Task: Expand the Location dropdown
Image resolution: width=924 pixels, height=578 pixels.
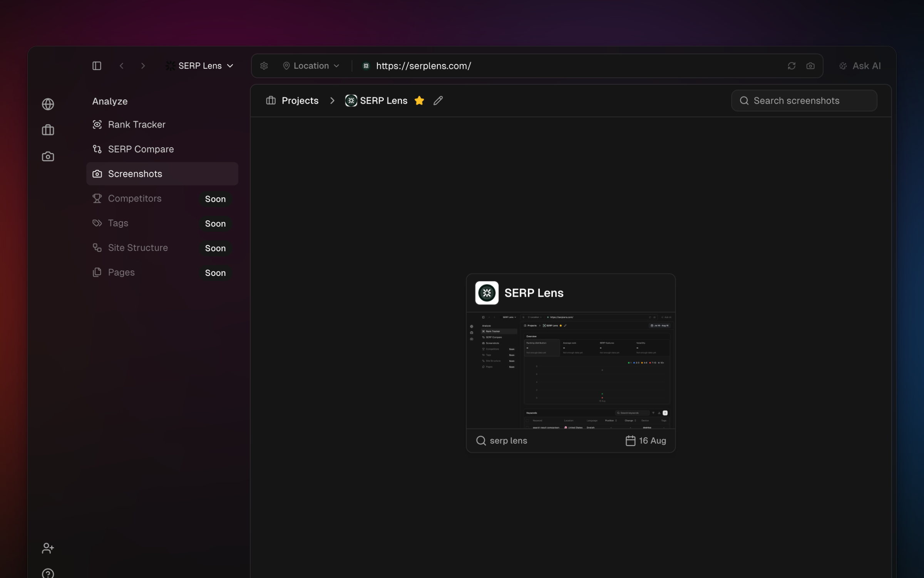Action: [311, 66]
